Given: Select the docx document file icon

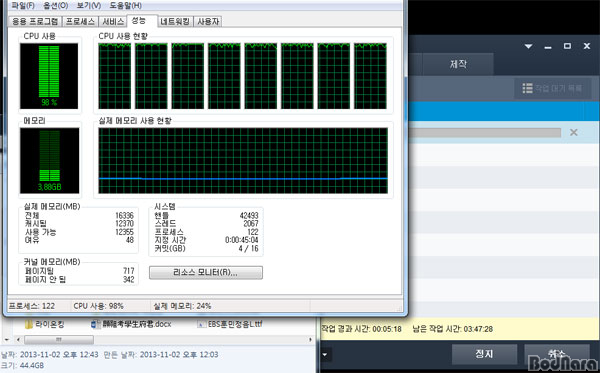Looking at the screenshot, I should pyautogui.click(x=95, y=324).
